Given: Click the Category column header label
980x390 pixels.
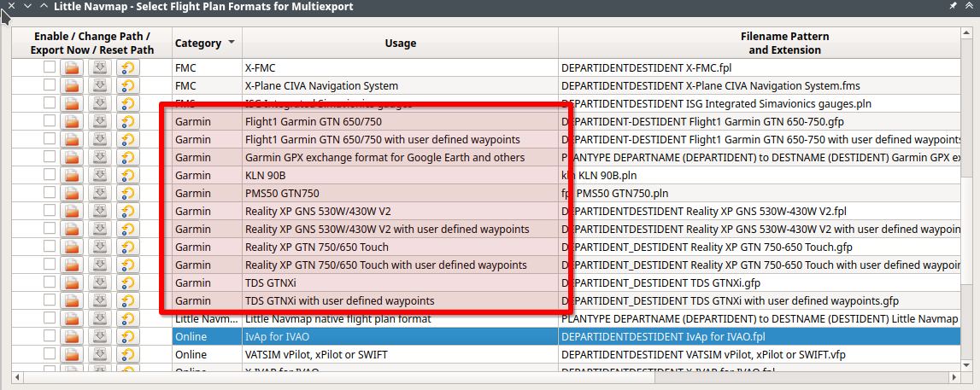Looking at the screenshot, I should point(197,43).
